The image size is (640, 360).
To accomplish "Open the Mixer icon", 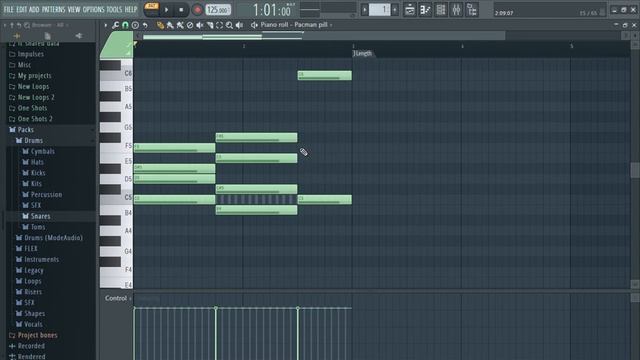I will 456,10.
